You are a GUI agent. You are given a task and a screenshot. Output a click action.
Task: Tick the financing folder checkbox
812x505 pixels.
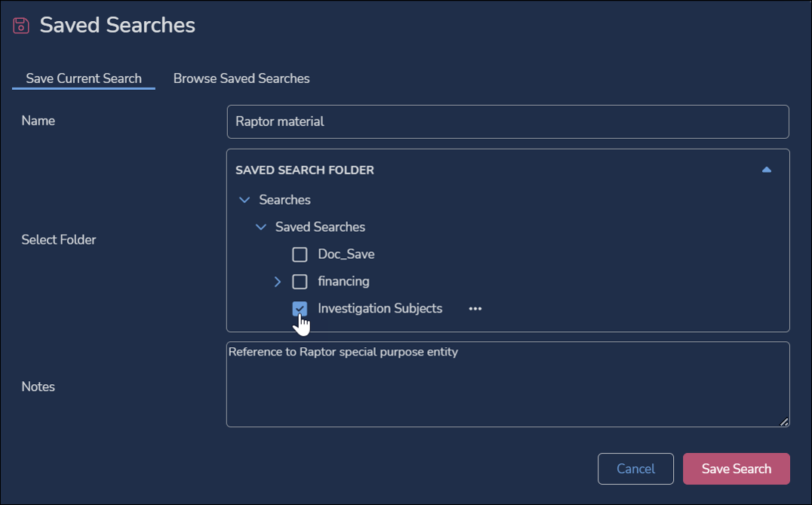pos(300,282)
